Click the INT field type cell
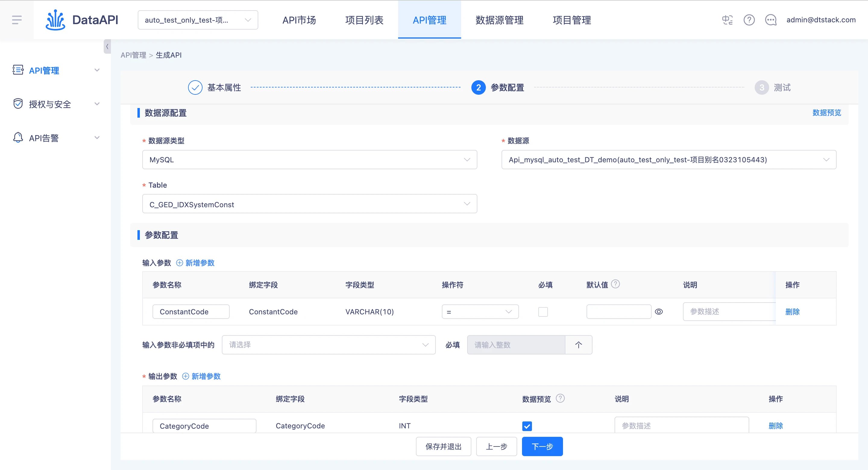 click(x=404, y=426)
